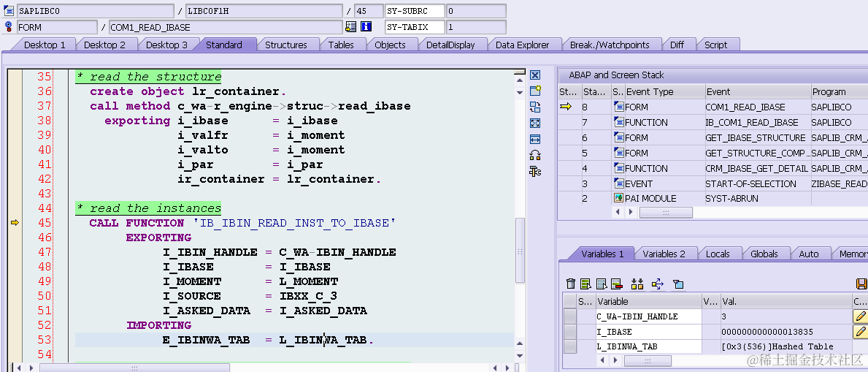Viewport: 868px width, 372px height.
Task: Click the red delete-row icon in variables toolbar
Action: 616,284
